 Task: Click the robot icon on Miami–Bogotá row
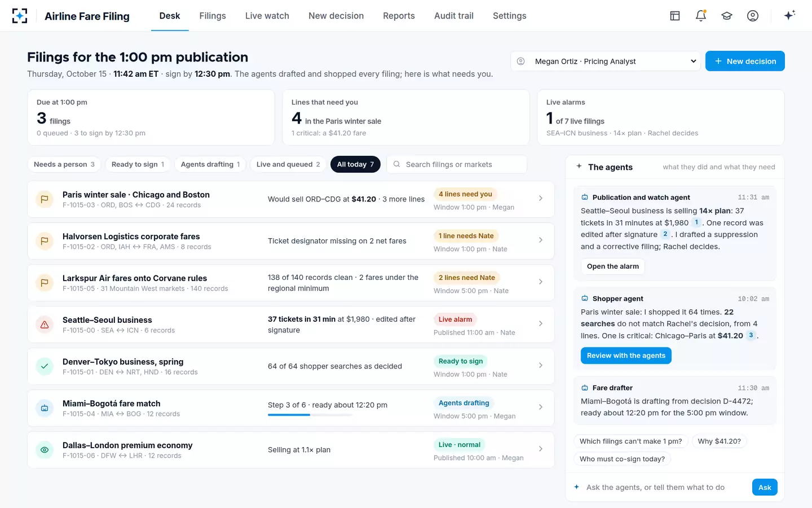45,408
